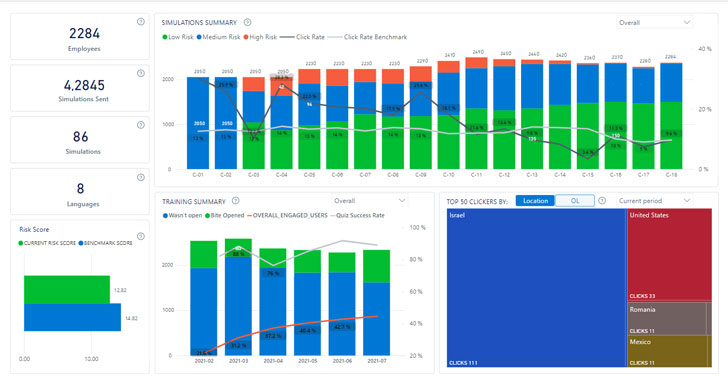728x386 pixels.
Task: Toggle Top 50 Clickers by Location
Action: pos(535,201)
